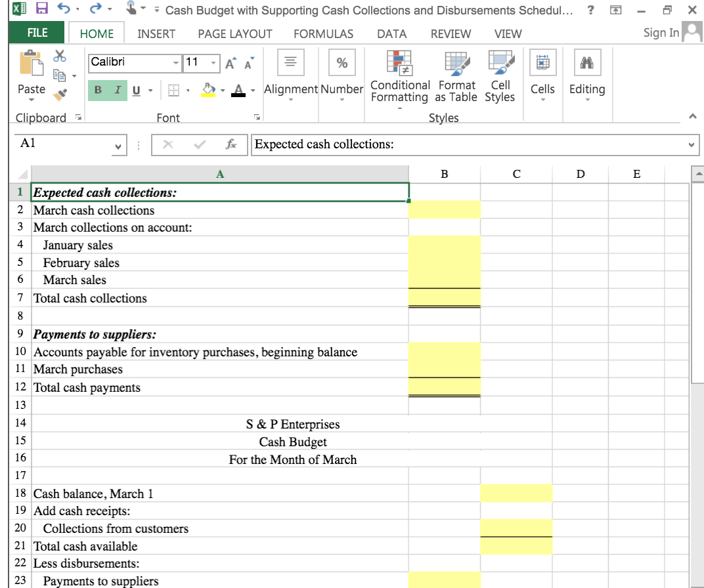Open the font size 11 dropdown
704x588 pixels.
pos(212,62)
